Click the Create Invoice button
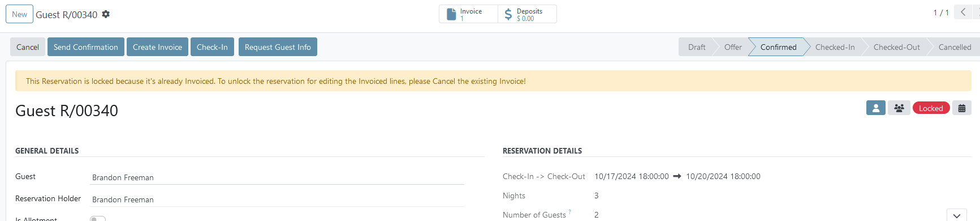 click(157, 47)
